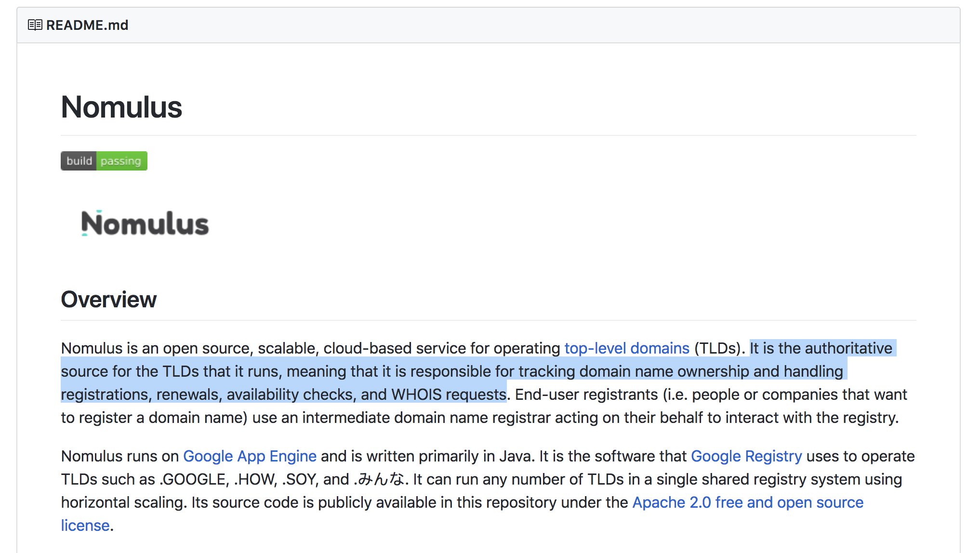Click the Nomulus main heading

pyautogui.click(x=121, y=107)
